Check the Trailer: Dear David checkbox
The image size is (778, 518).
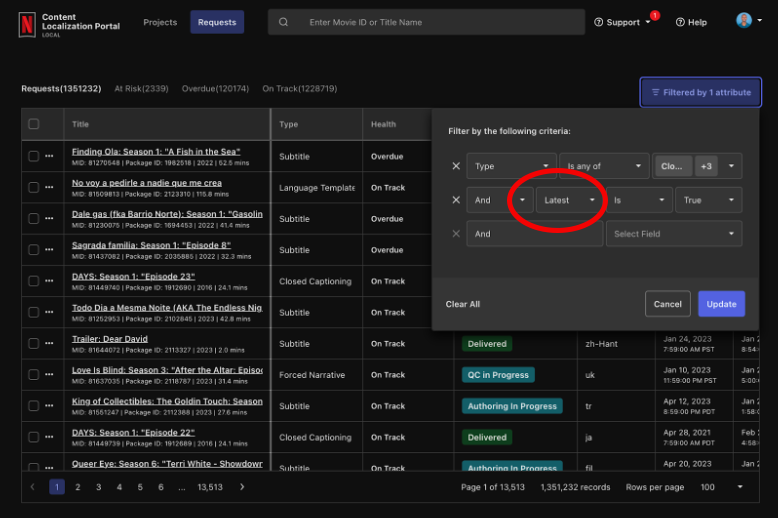34,343
